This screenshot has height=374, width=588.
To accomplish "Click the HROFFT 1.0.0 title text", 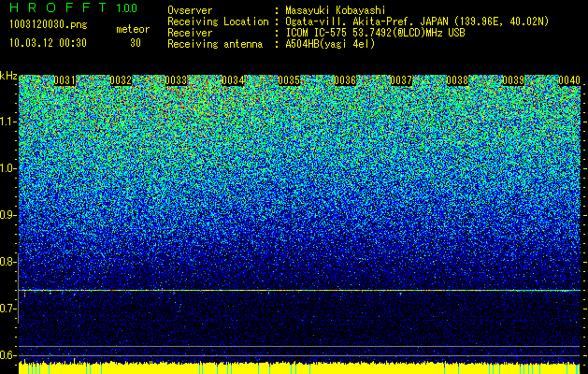I will pos(73,7).
